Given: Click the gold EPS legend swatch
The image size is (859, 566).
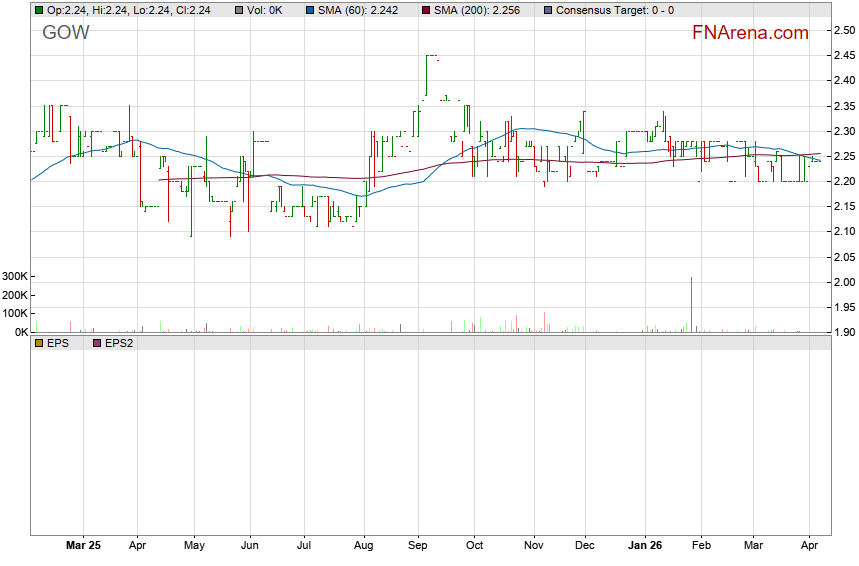Looking at the screenshot, I should pyautogui.click(x=39, y=343).
